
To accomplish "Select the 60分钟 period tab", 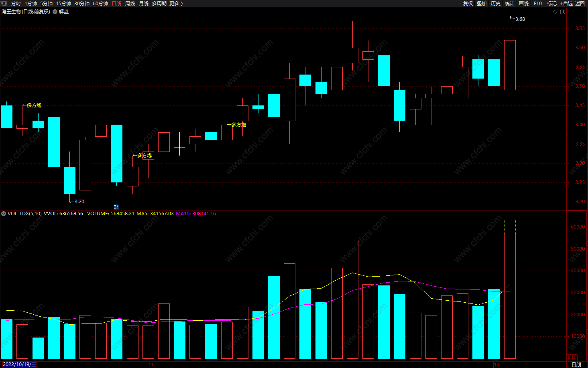I will (x=100, y=3).
